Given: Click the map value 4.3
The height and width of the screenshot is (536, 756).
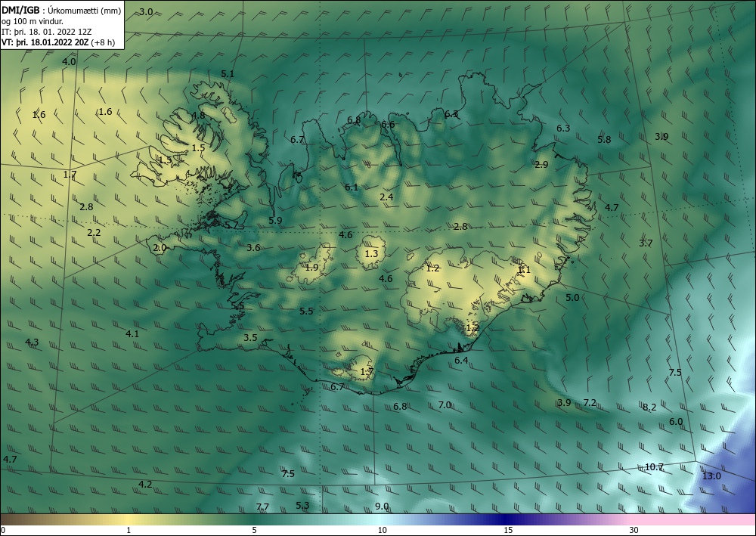Looking at the screenshot, I should point(32,342).
